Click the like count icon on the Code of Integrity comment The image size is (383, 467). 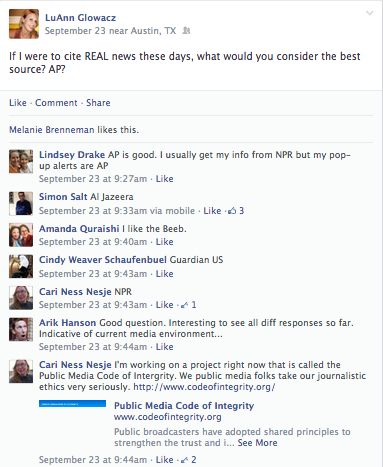tap(188, 460)
